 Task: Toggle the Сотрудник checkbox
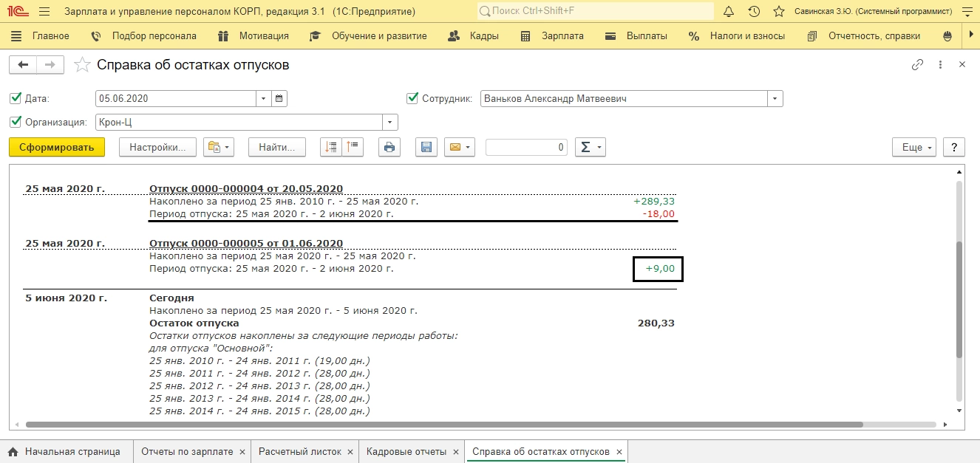pyautogui.click(x=412, y=97)
